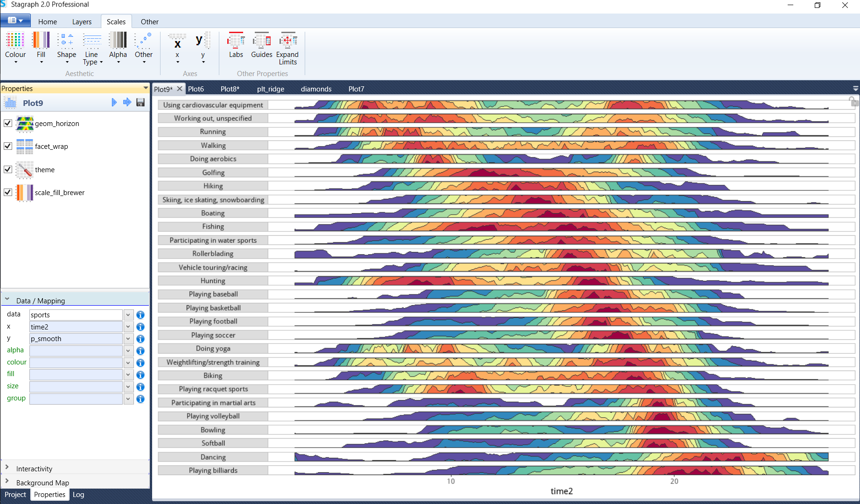Click the lock icon at plot corner
Image resolution: width=860 pixels, height=504 pixels.
[853, 102]
